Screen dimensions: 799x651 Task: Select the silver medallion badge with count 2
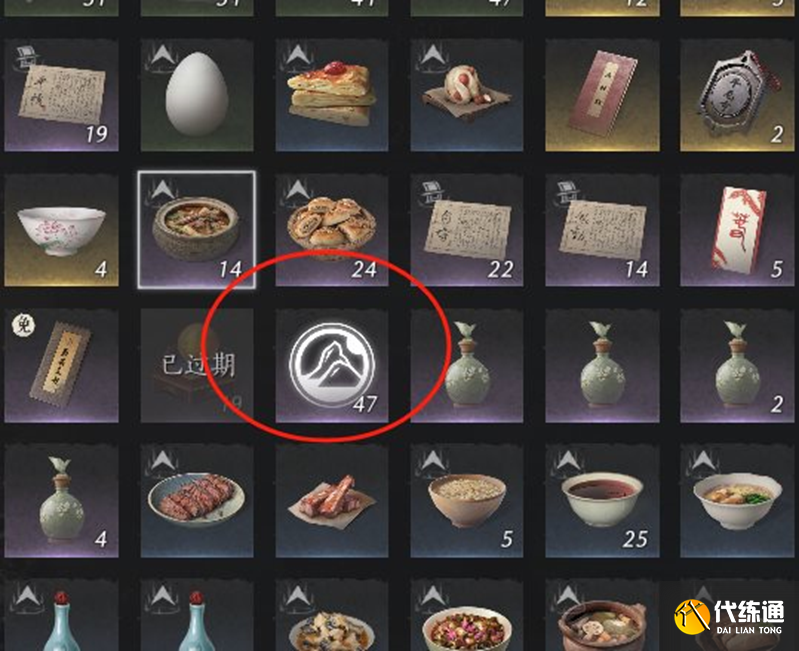[x=737, y=95]
